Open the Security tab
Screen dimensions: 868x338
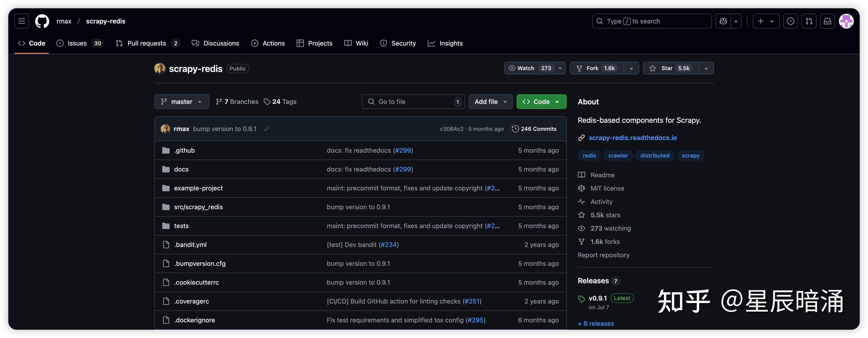pyautogui.click(x=398, y=43)
